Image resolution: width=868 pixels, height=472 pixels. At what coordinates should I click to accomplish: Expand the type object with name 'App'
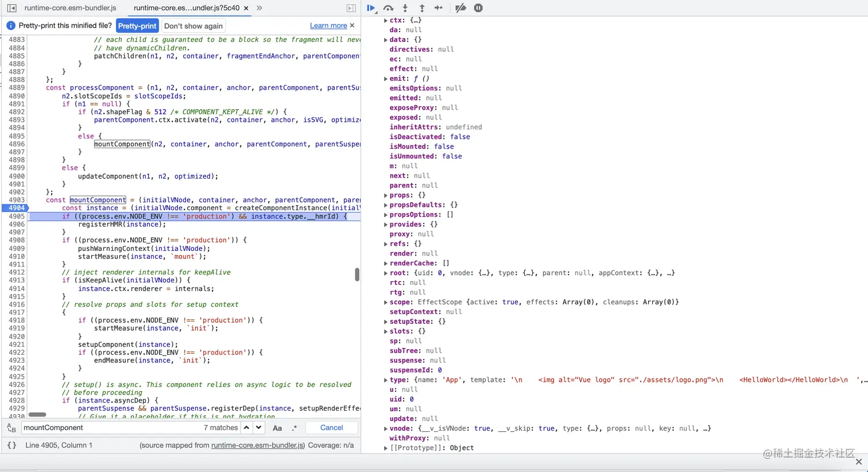[386, 380]
